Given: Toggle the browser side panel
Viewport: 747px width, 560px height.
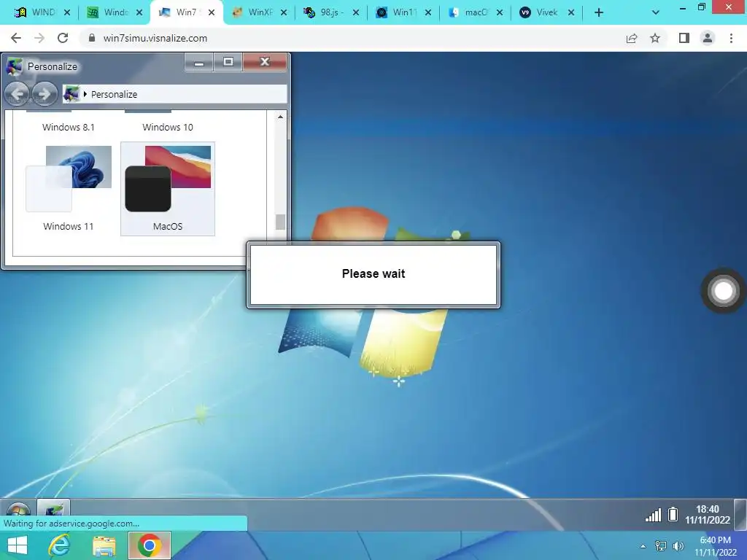Looking at the screenshot, I should tap(684, 38).
